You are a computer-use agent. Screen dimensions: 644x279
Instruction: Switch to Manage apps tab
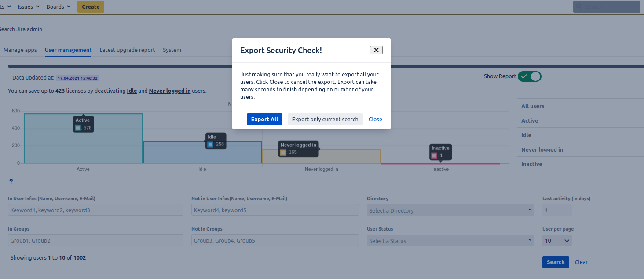pos(20,50)
